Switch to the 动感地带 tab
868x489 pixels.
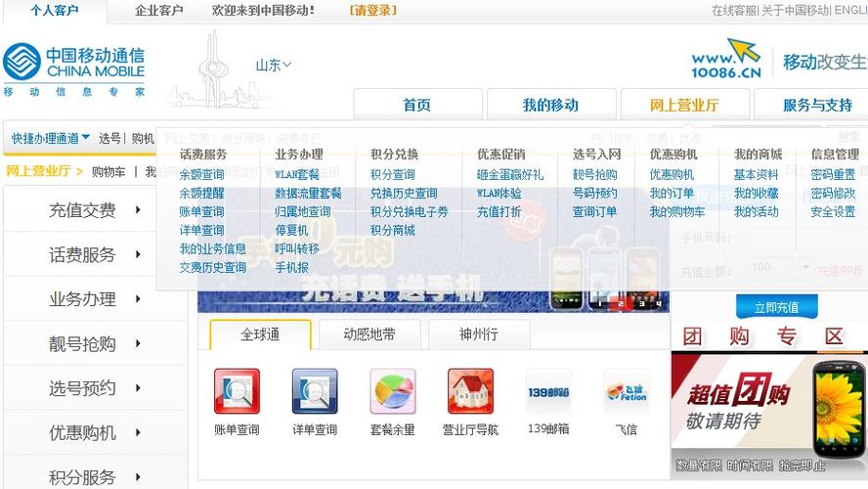(x=369, y=334)
